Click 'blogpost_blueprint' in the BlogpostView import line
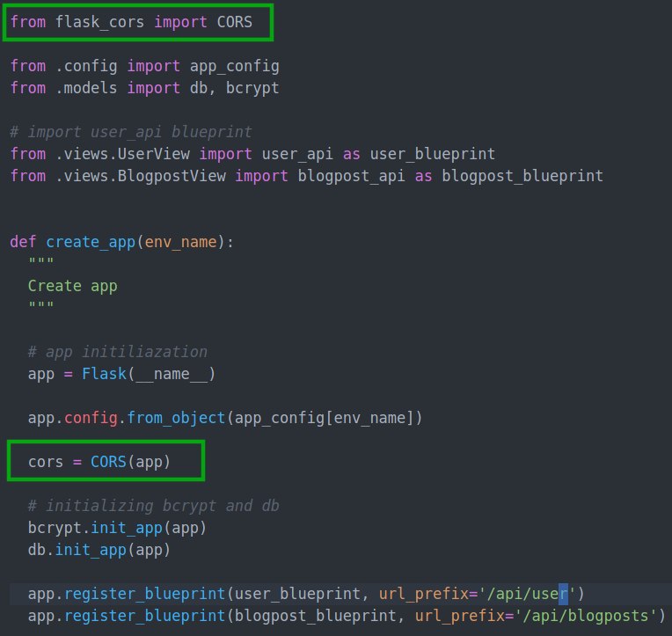 click(522, 176)
